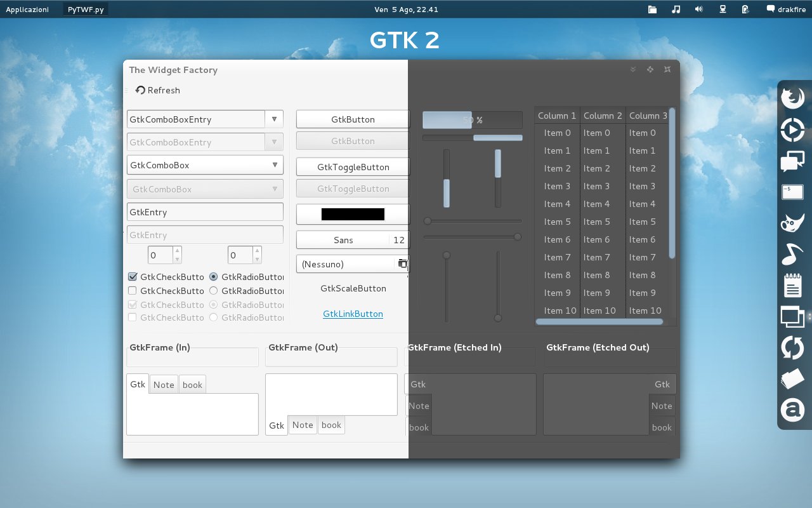Click the Refresh toolbar button
Screen dimensions: 812x508
pos(157,90)
